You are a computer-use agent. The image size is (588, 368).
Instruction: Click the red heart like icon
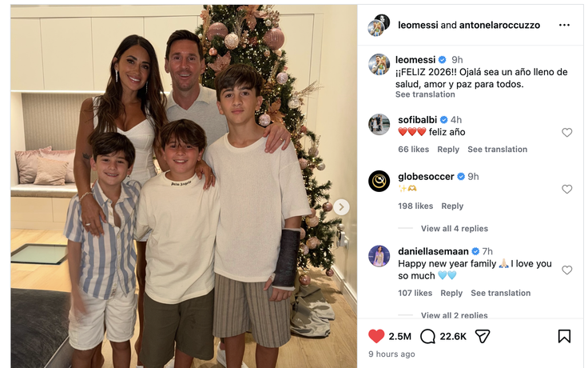click(376, 336)
